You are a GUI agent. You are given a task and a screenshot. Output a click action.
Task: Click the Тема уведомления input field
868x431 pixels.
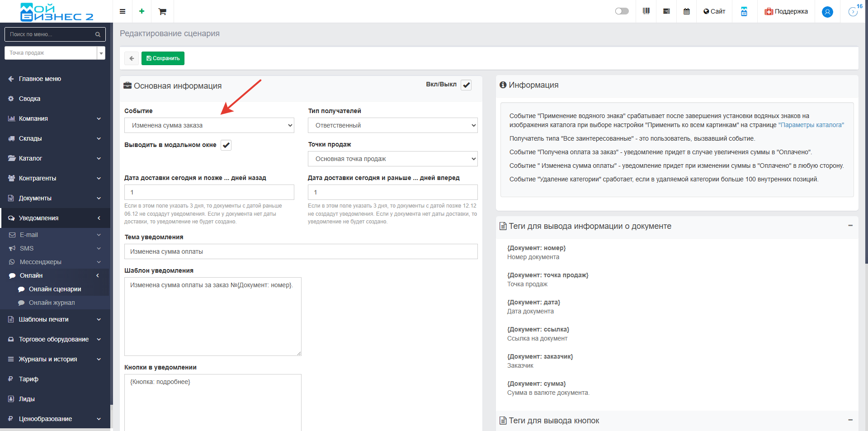(301, 251)
